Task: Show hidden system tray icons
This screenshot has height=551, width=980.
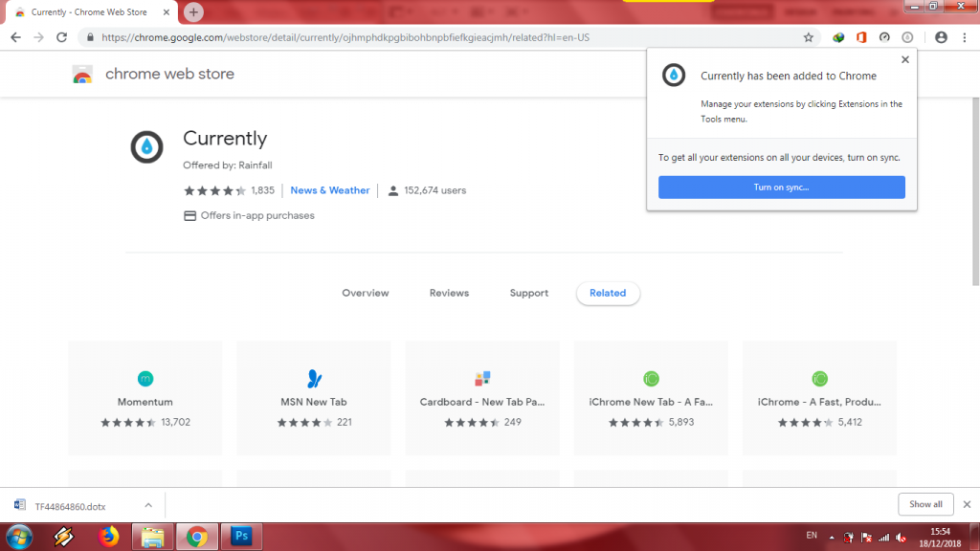Action: tap(831, 537)
